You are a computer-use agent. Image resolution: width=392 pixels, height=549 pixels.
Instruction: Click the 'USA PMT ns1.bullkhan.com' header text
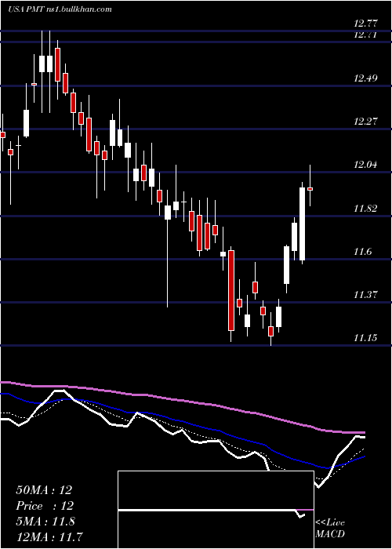tap(60, 9)
